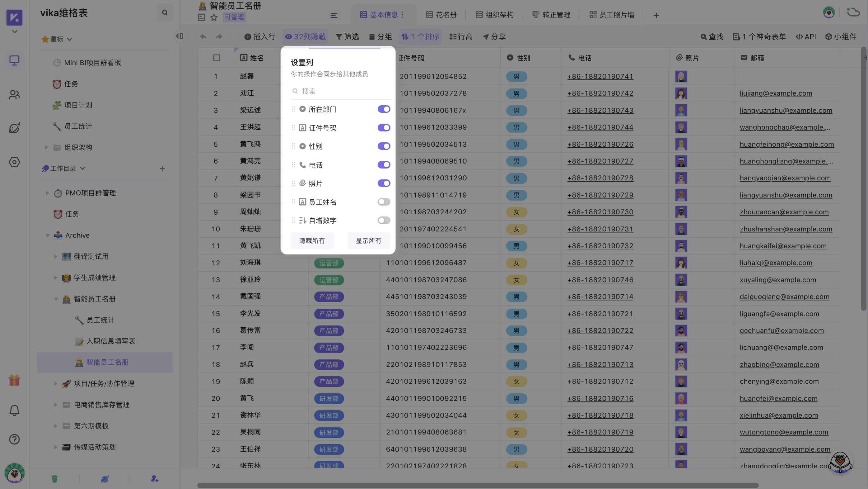Collapse the 工作目录 section
Image resolution: width=868 pixels, height=489 pixels.
[83, 168]
